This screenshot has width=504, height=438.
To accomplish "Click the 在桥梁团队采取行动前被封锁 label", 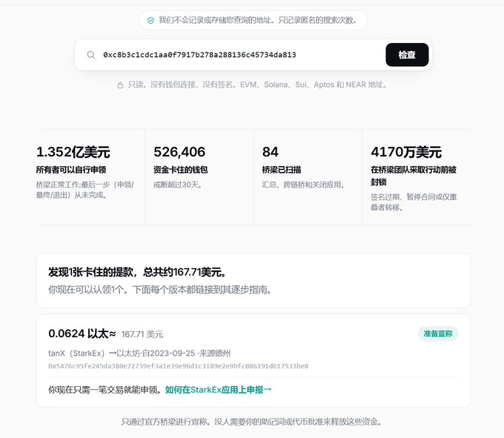I will [x=414, y=176].
